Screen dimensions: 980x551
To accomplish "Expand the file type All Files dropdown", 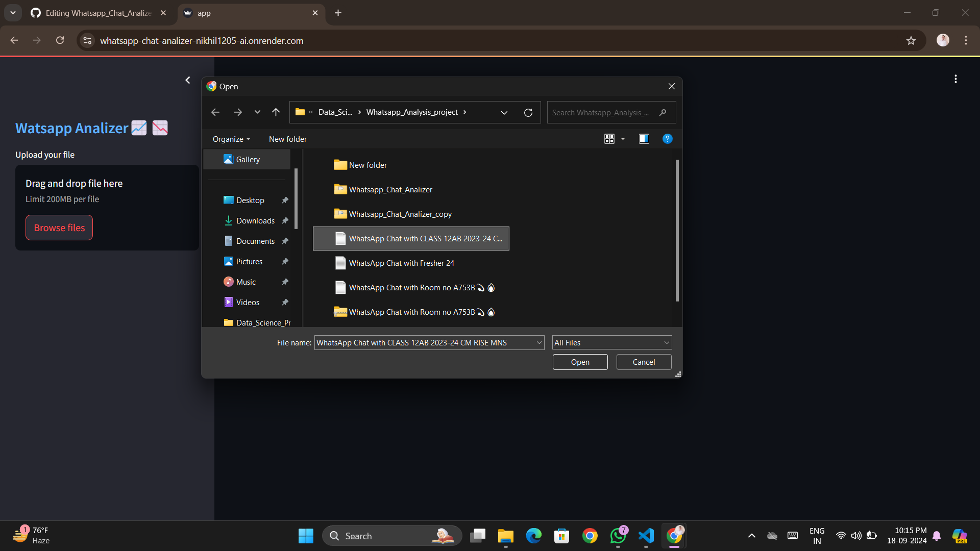I will coord(666,343).
